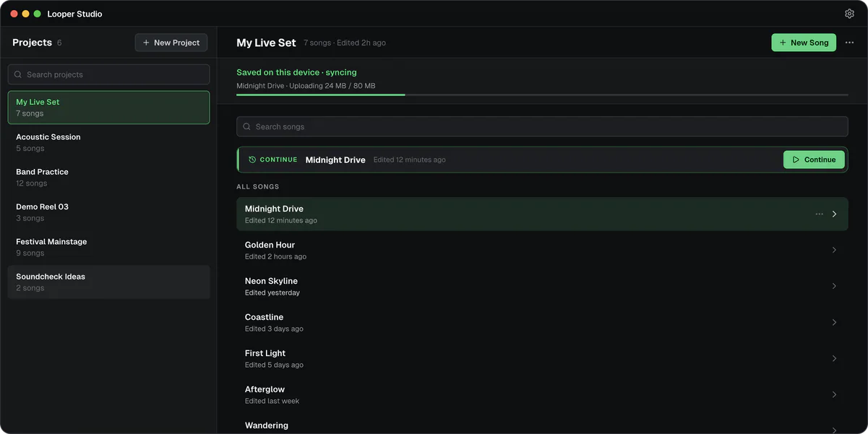Click the Midnight Drive row ellipsis icon

click(819, 214)
